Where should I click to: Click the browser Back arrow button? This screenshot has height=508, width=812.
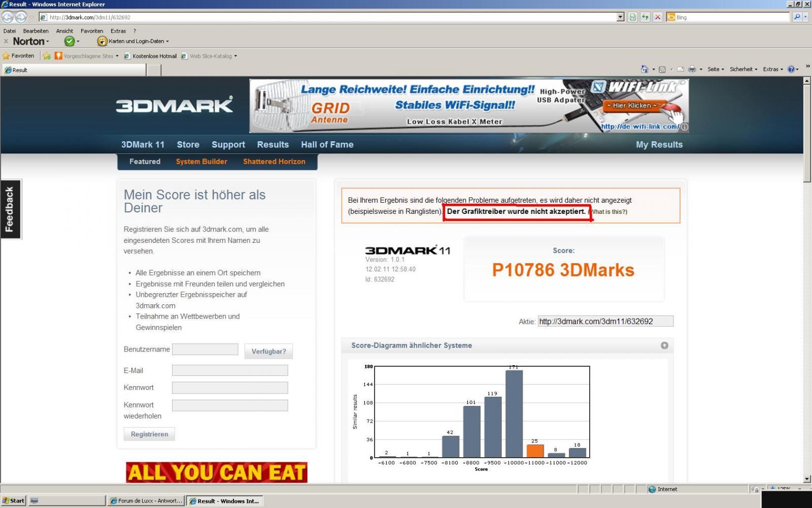[x=8, y=17]
